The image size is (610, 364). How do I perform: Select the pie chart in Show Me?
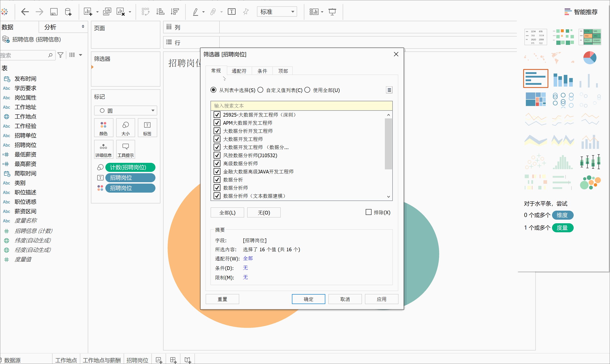click(589, 58)
